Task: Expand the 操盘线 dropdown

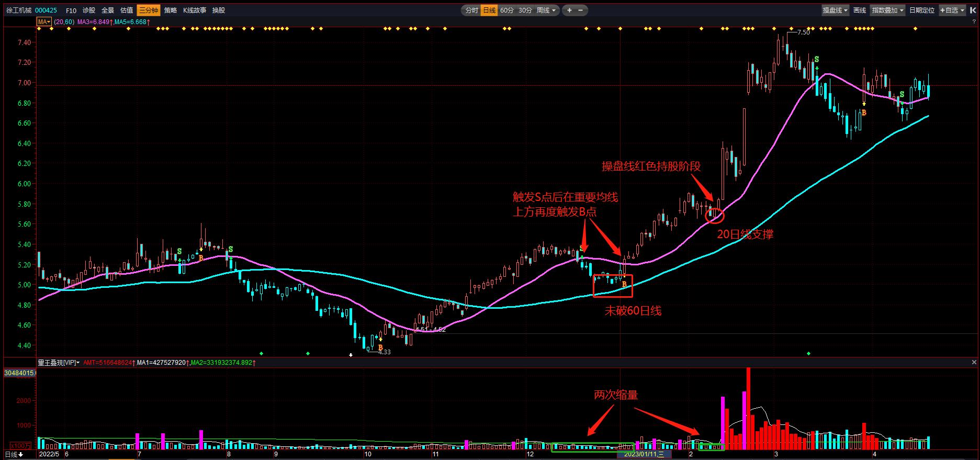Action: click(835, 10)
